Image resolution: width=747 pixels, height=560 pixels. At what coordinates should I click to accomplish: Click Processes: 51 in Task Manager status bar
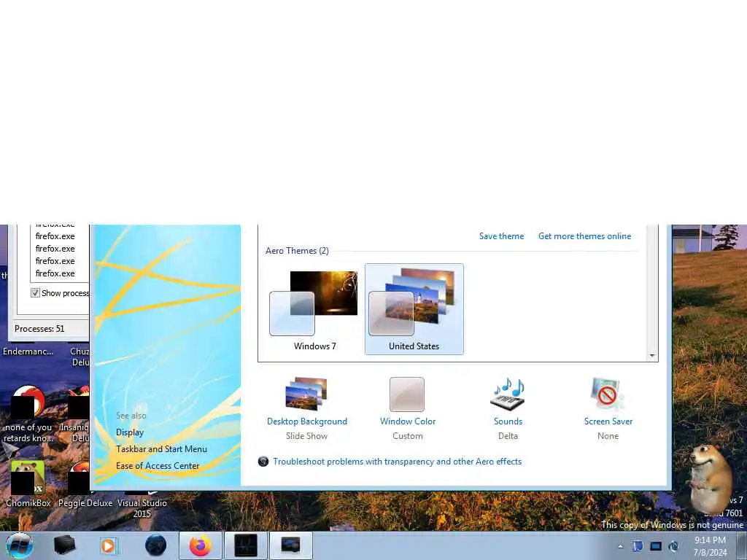point(39,329)
